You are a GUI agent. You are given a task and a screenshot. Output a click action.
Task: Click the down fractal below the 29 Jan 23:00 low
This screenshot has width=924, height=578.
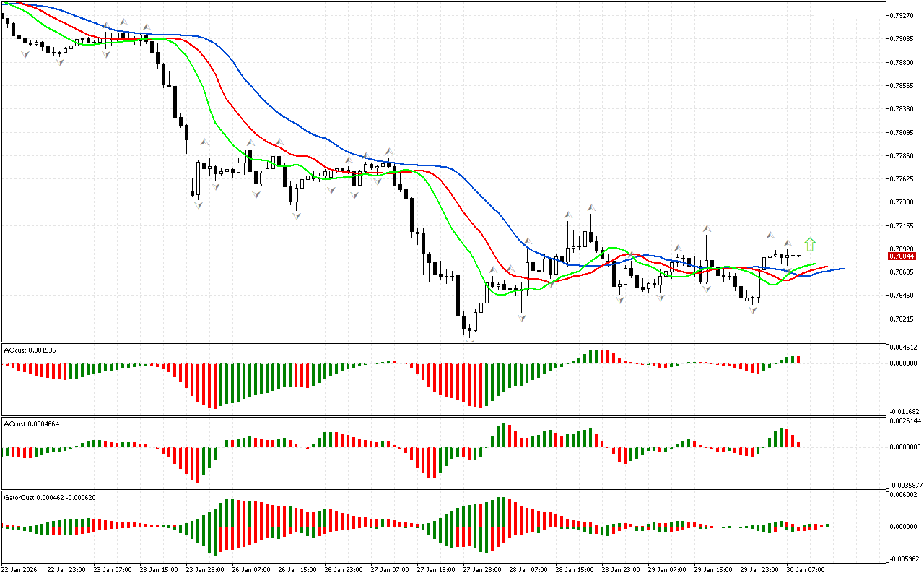[x=753, y=310]
